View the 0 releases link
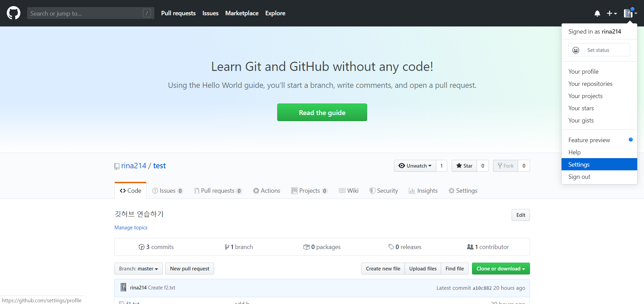The image size is (644, 304). pyautogui.click(x=405, y=247)
